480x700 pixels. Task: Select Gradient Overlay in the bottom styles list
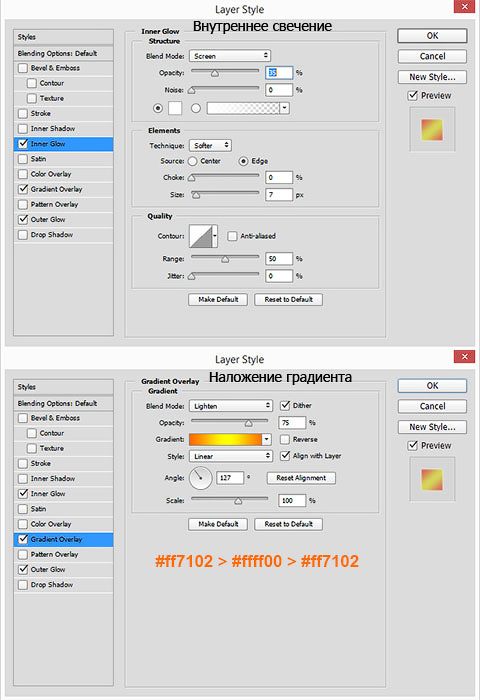click(x=63, y=539)
